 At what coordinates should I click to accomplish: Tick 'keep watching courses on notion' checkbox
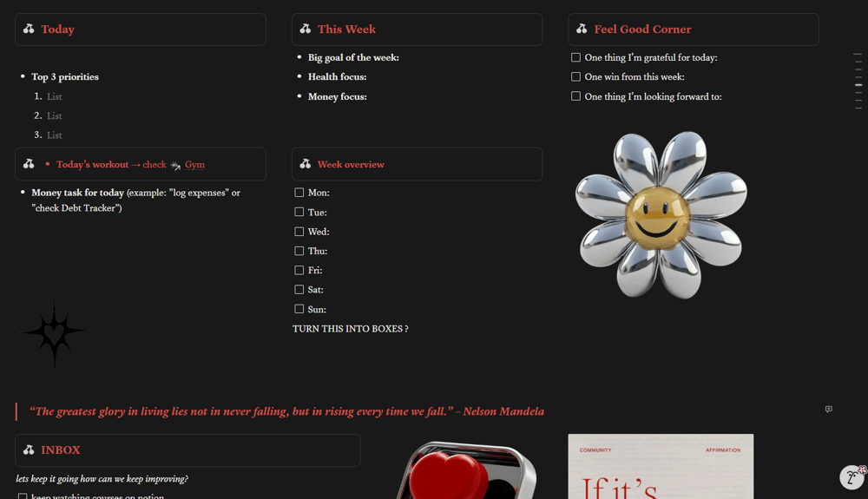tap(23, 496)
